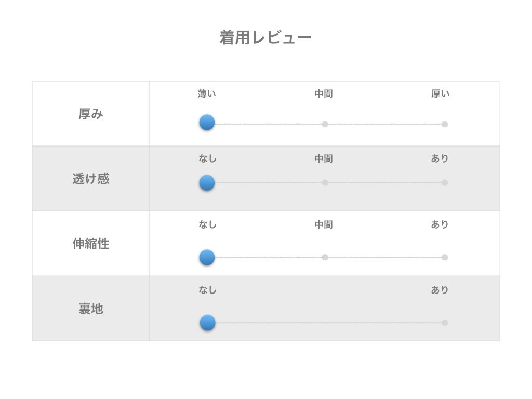Select the 裏地 row header

pos(91,309)
